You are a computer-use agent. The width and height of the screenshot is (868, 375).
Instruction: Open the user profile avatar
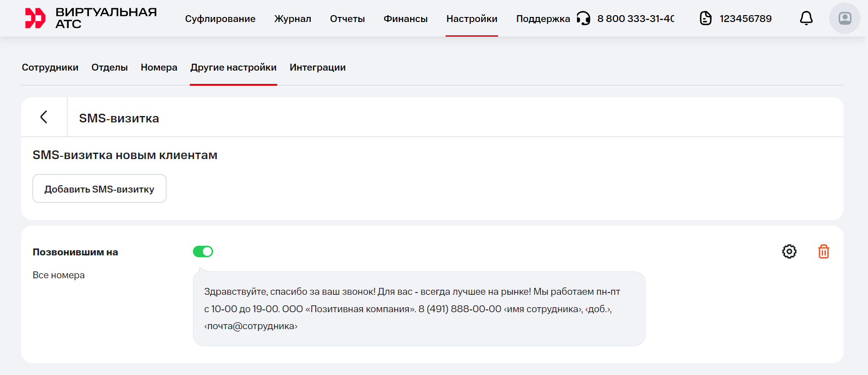point(844,18)
